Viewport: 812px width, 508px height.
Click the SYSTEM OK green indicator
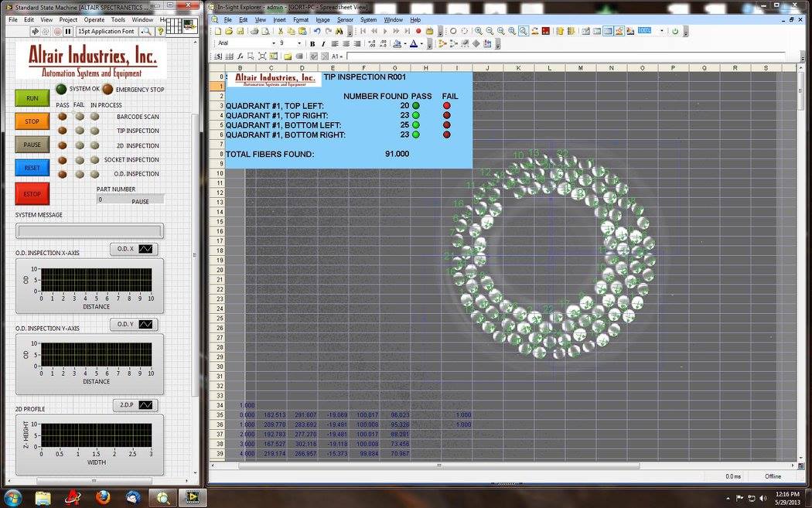(x=61, y=89)
